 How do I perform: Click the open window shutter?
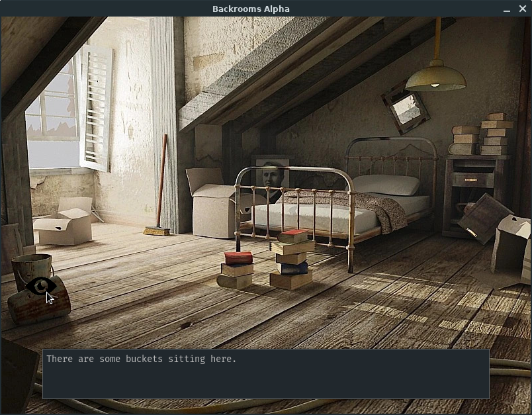[x=97, y=108]
